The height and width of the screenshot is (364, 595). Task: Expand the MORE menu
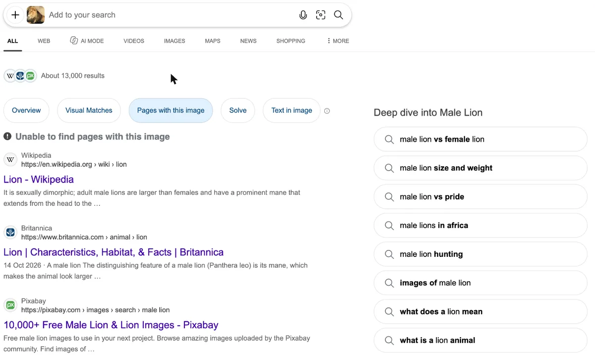coord(338,41)
